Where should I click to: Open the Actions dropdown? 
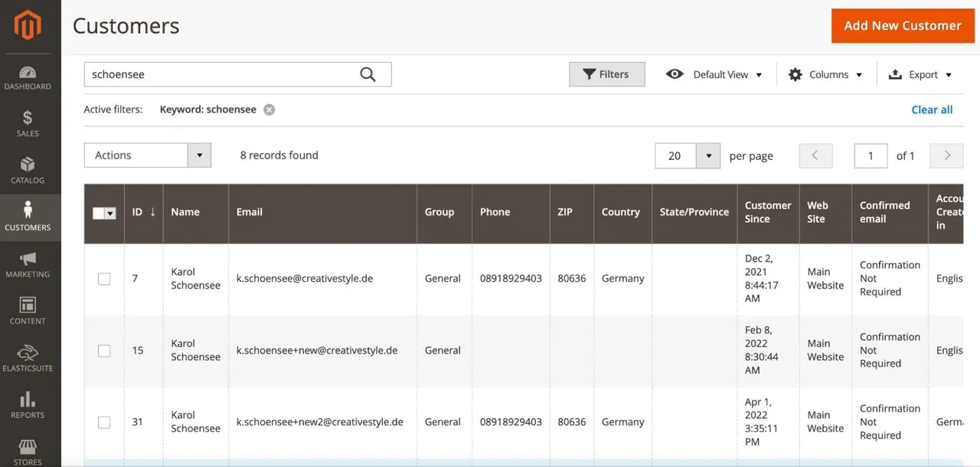(x=147, y=155)
